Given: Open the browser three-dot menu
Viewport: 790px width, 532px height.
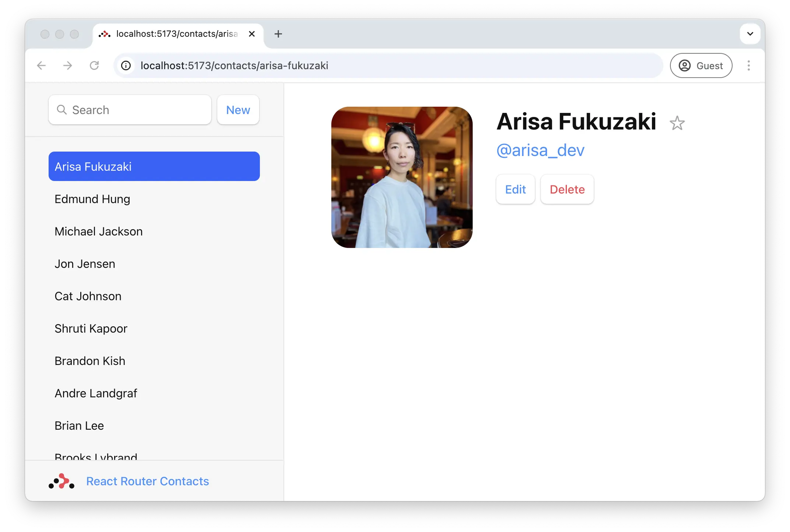Looking at the screenshot, I should [748, 65].
